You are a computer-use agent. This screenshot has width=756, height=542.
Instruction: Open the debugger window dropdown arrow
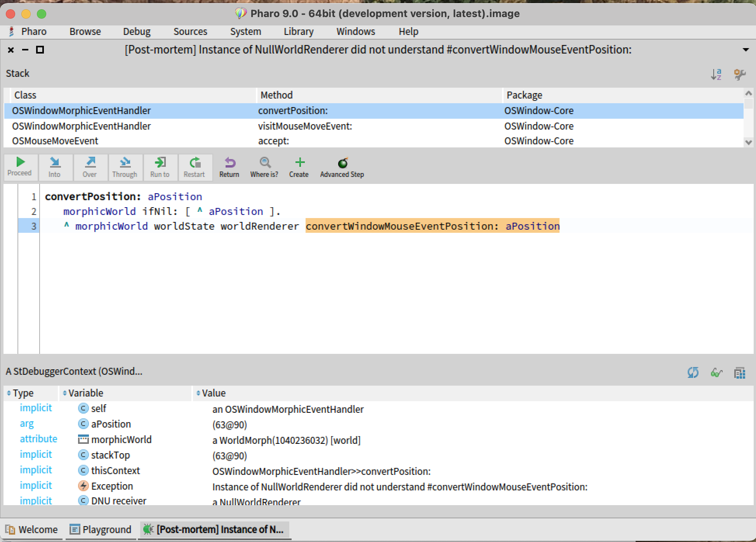pyautogui.click(x=746, y=50)
